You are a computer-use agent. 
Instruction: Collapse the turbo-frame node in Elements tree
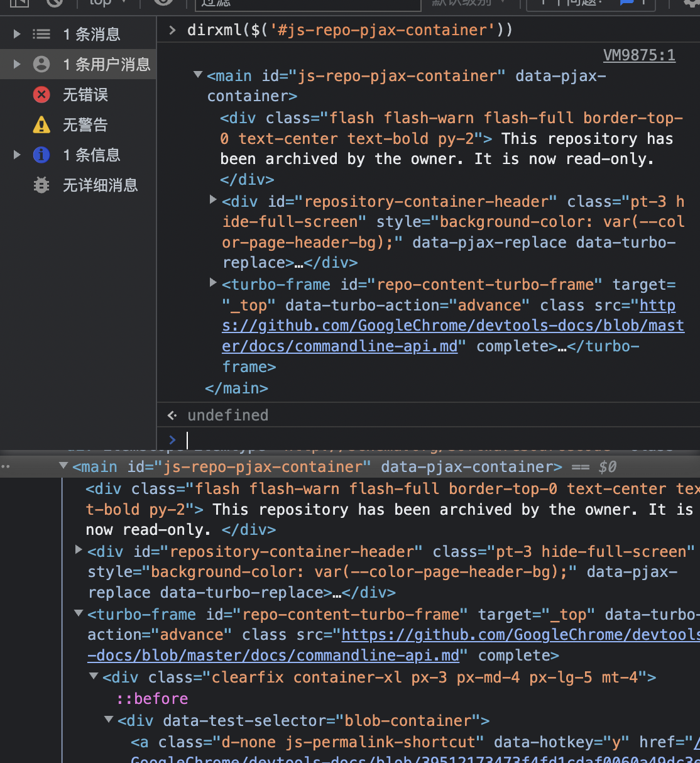click(x=79, y=613)
